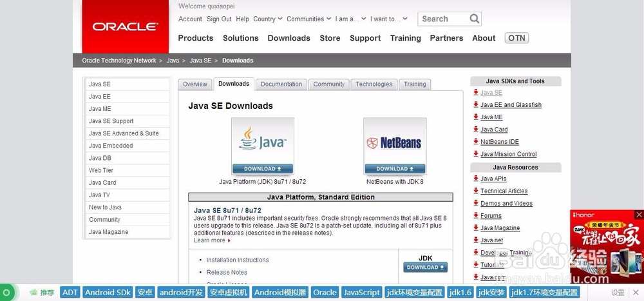Image resolution: width=644 pixels, height=301 pixels.
Task: Open 设置 settings in bottom bar
Action: (x=618, y=293)
